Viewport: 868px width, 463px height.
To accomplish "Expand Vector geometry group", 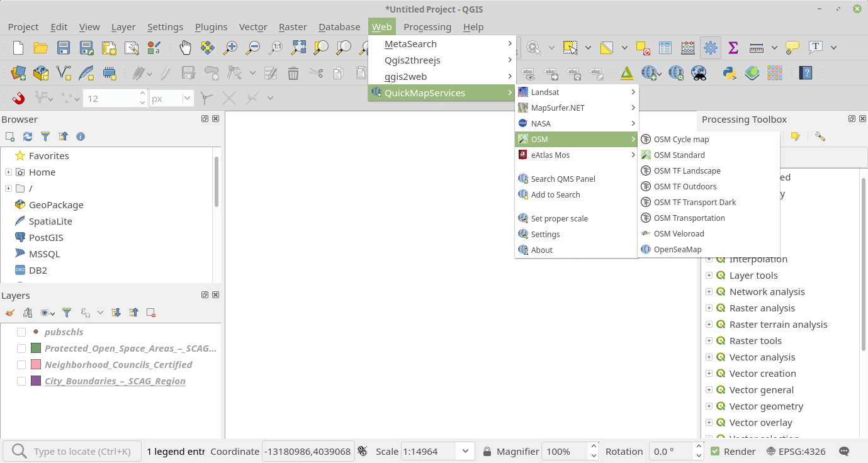I will 709,406.
